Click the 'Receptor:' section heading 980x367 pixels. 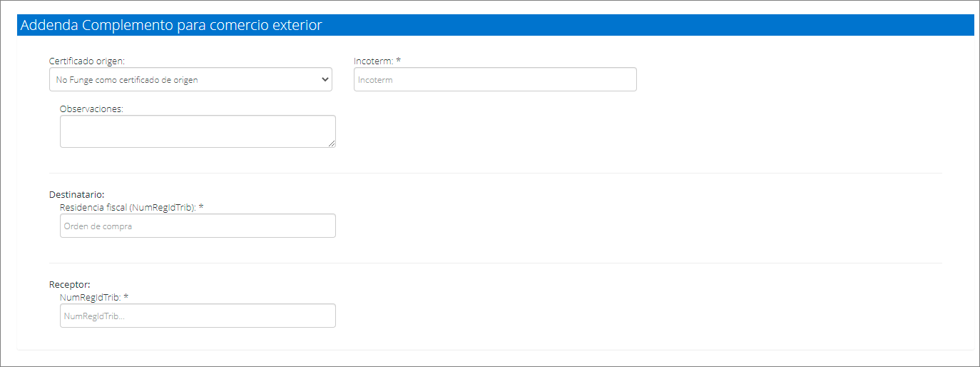pyautogui.click(x=69, y=284)
